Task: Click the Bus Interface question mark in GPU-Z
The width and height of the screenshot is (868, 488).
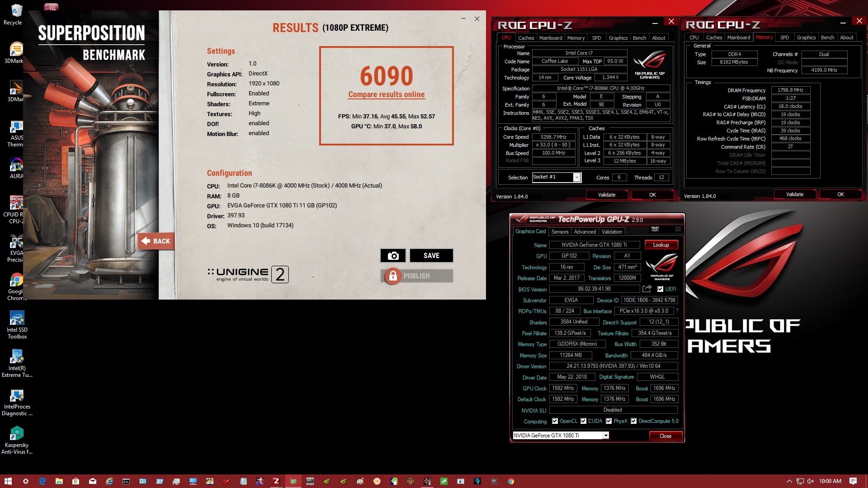Action: [677, 311]
